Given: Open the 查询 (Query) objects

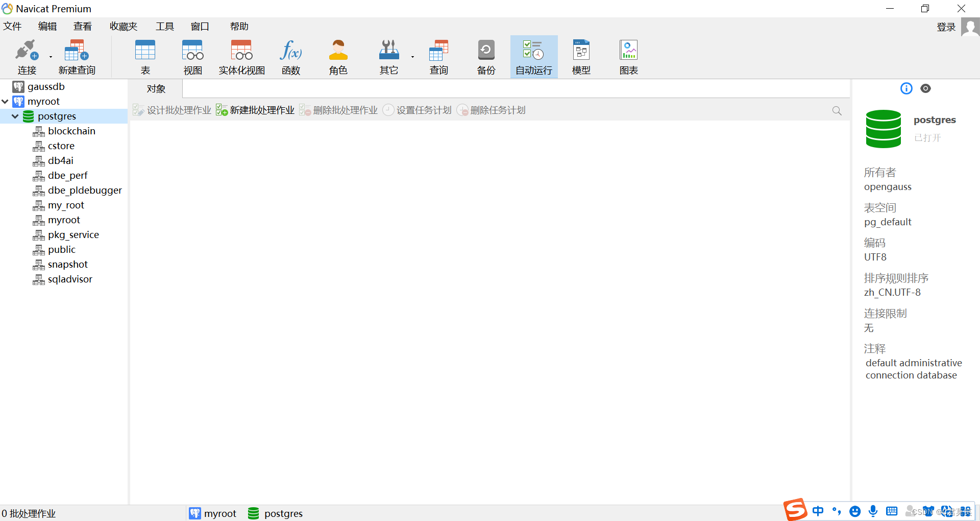Looking at the screenshot, I should (x=438, y=57).
